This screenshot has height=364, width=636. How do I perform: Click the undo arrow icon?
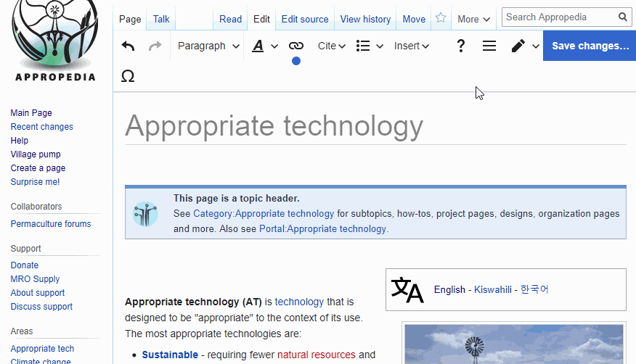point(129,46)
